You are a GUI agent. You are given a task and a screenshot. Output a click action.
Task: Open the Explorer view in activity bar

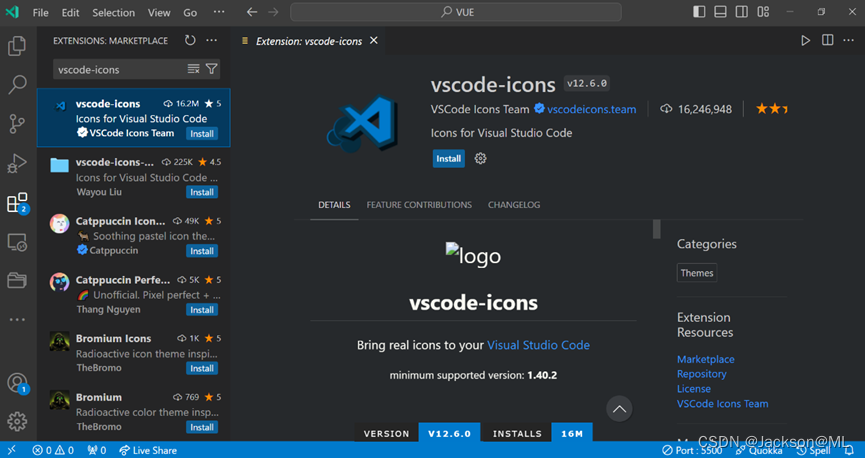17,46
